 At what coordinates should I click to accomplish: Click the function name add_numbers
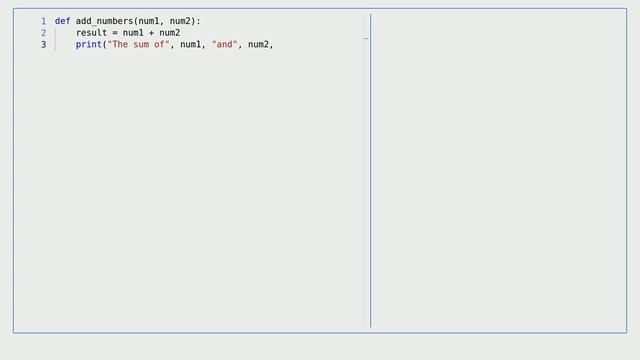pyautogui.click(x=104, y=21)
